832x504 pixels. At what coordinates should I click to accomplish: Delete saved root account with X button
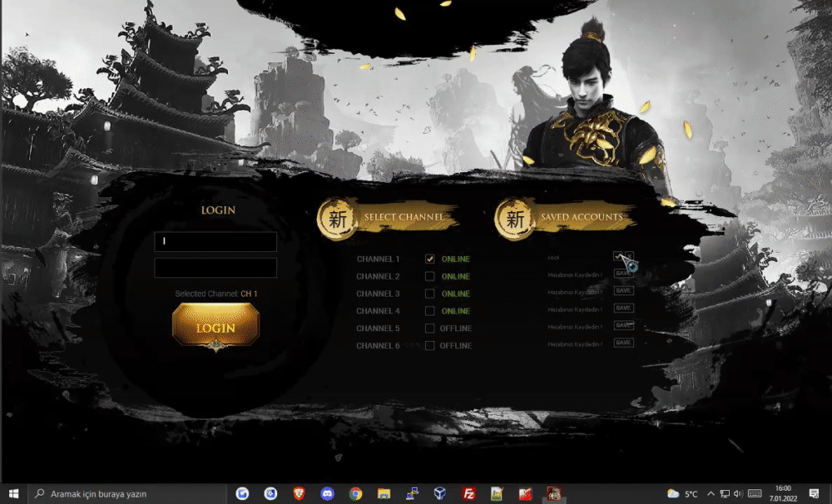pyautogui.click(x=629, y=255)
